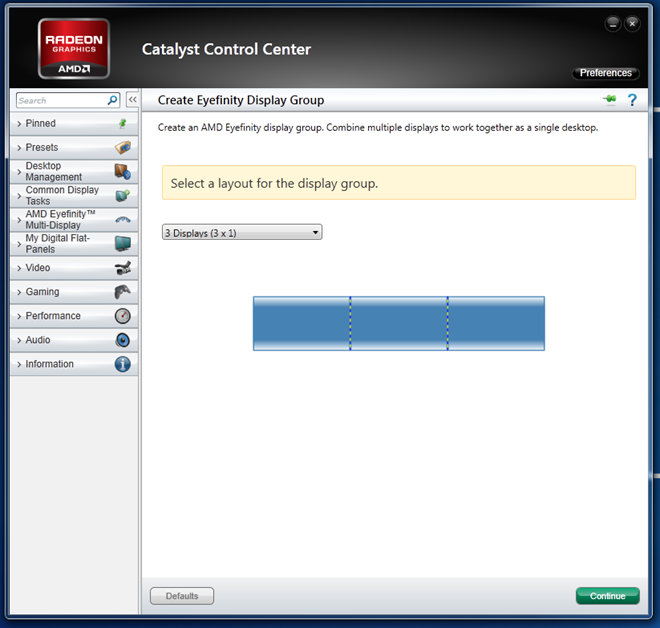
Task: Open the Performance menu item
Action: click(x=74, y=316)
